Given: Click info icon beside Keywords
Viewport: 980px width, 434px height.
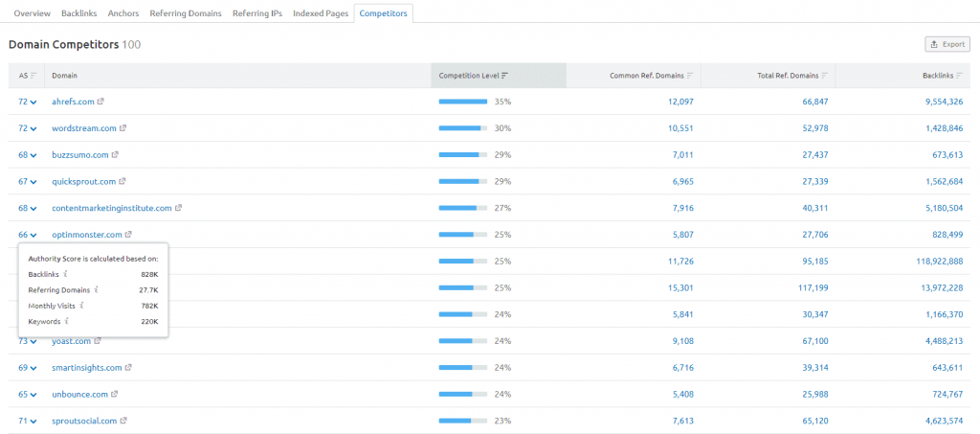Looking at the screenshot, I should [x=66, y=322].
